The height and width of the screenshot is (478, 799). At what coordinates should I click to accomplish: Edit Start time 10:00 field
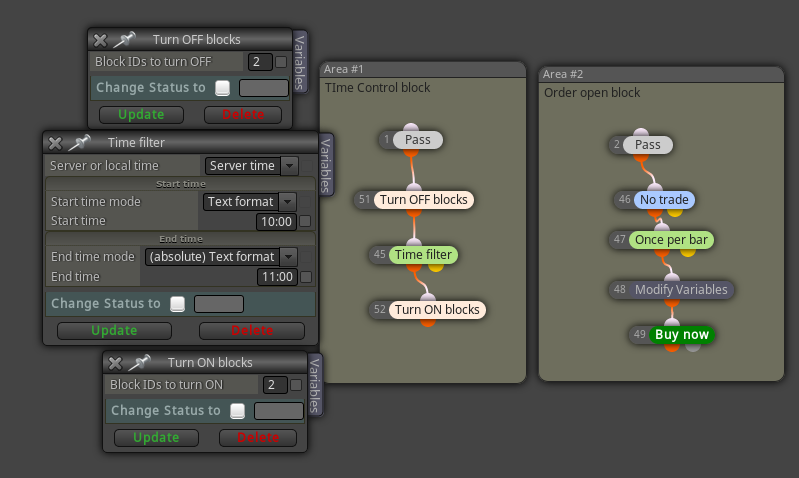(x=276, y=222)
